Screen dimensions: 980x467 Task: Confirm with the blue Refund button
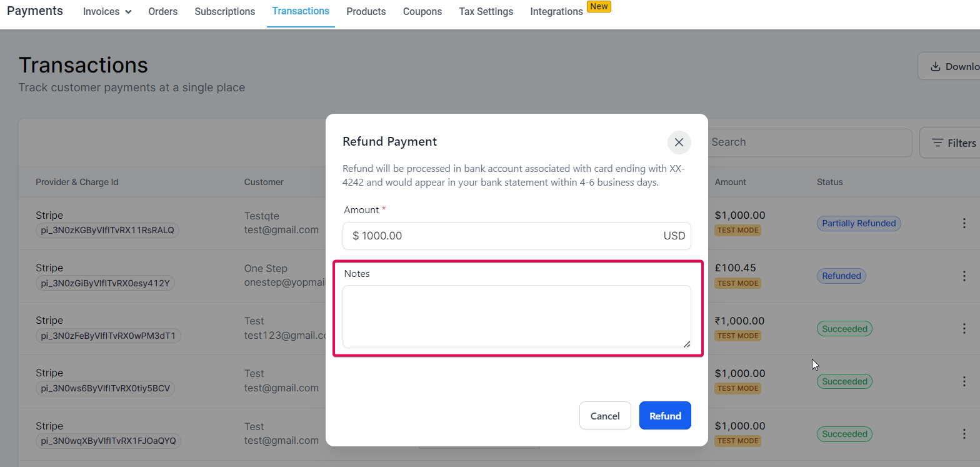[x=665, y=416]
